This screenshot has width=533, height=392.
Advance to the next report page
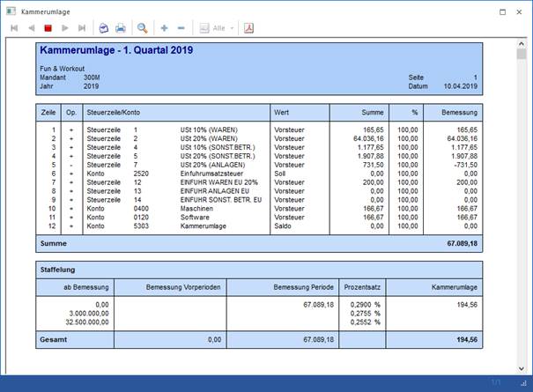[x=65, y=28]
